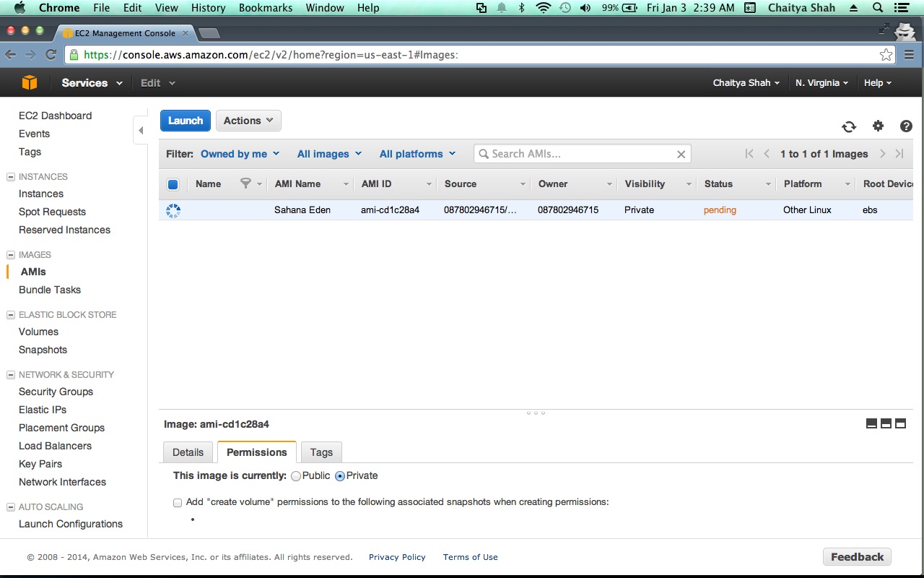Click the AWS orange cube home icon
The width and height of the screenshot is (924, 578).
click(x=29, y=83)
